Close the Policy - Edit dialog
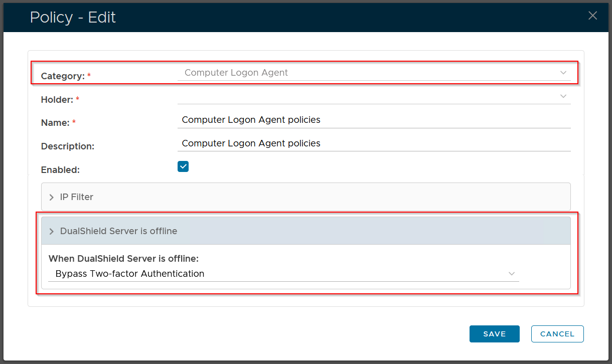612x364 pixels. pyautogui.click(x=592, y=16)
